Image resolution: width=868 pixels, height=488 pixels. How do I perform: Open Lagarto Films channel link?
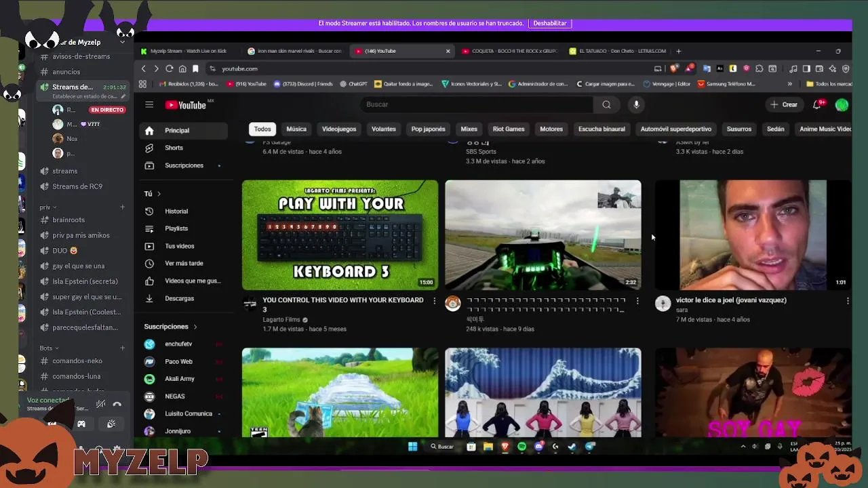[x=281, y=320]
